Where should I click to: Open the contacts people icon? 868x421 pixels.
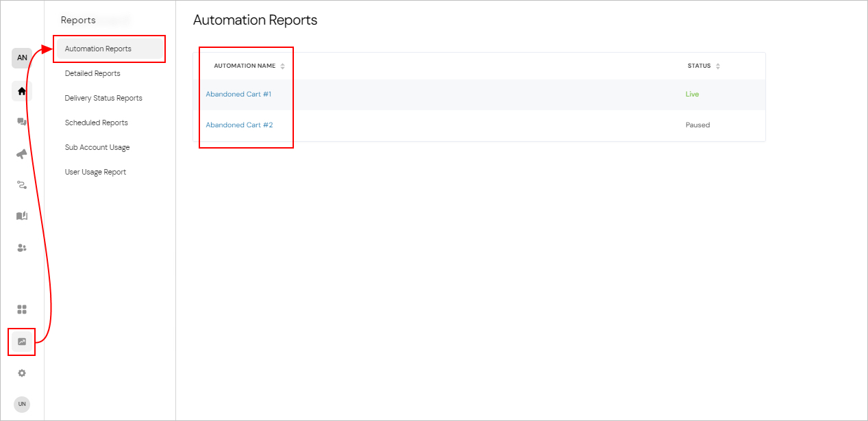22,248
